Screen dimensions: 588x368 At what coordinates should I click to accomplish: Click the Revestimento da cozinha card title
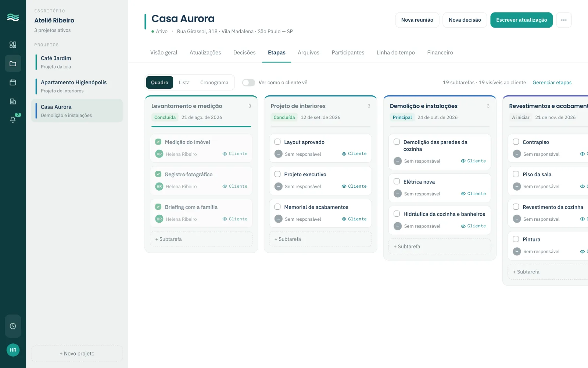553,207
